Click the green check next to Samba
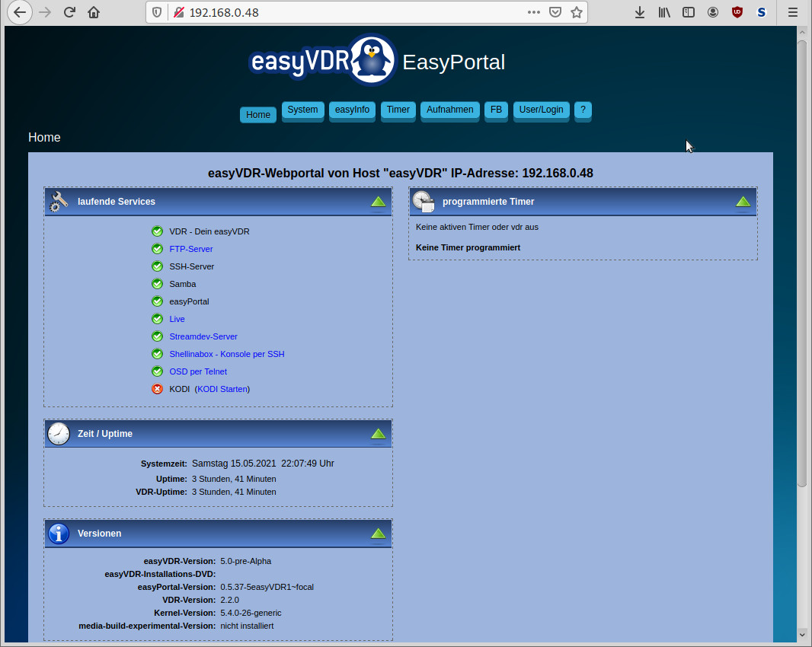812x647 pixels. [x=158, y=284]
